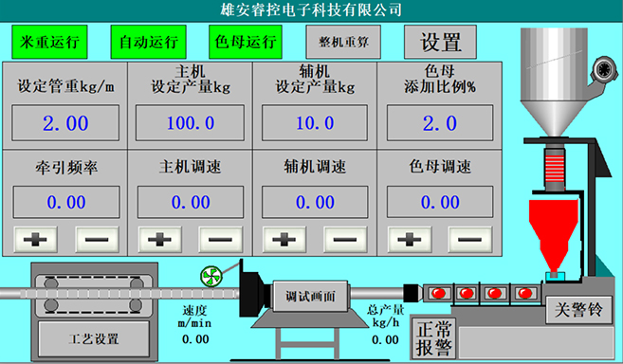Open the 调试画面 debug screen
This screenshot has height=364, width=623.
pos(310,297)
